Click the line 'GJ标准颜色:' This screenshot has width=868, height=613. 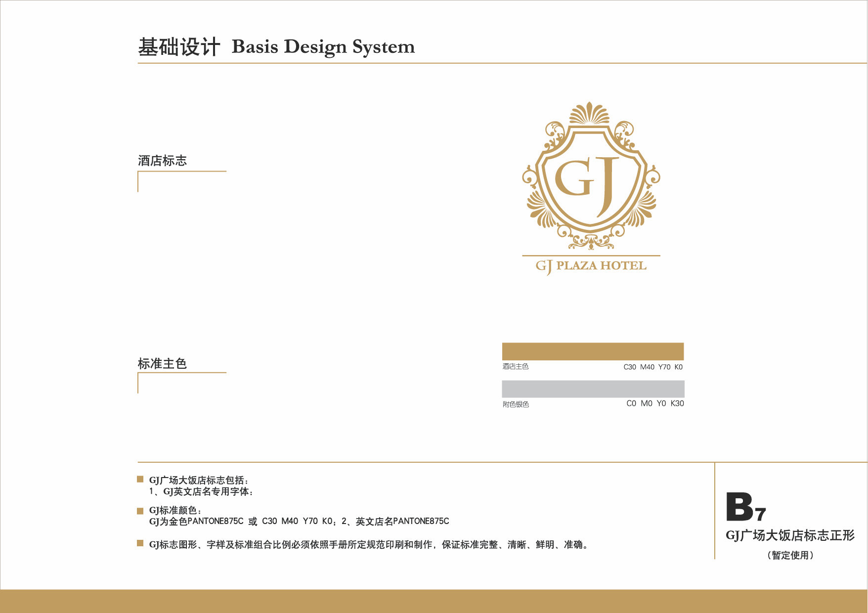tap(175, 511)
